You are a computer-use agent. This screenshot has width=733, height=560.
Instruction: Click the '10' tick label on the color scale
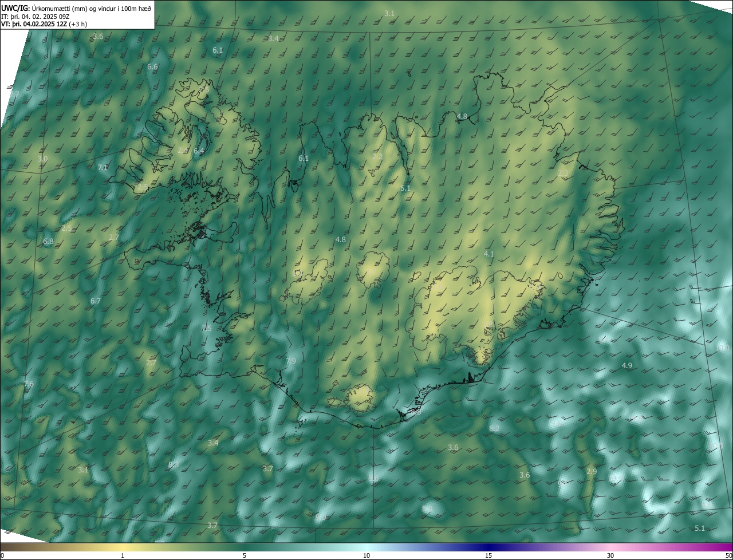tap(366, 555)
